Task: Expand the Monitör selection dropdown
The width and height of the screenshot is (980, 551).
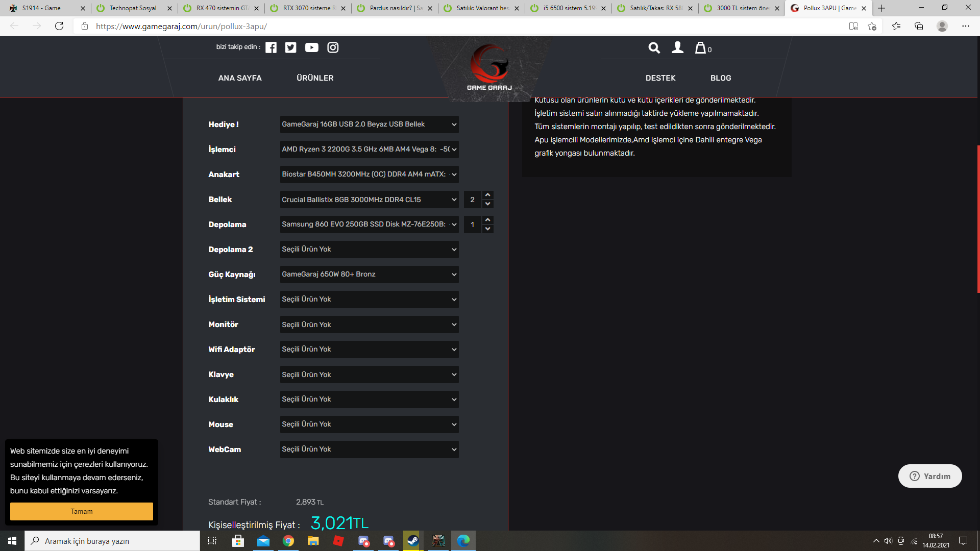Action: tap(369, 324)
